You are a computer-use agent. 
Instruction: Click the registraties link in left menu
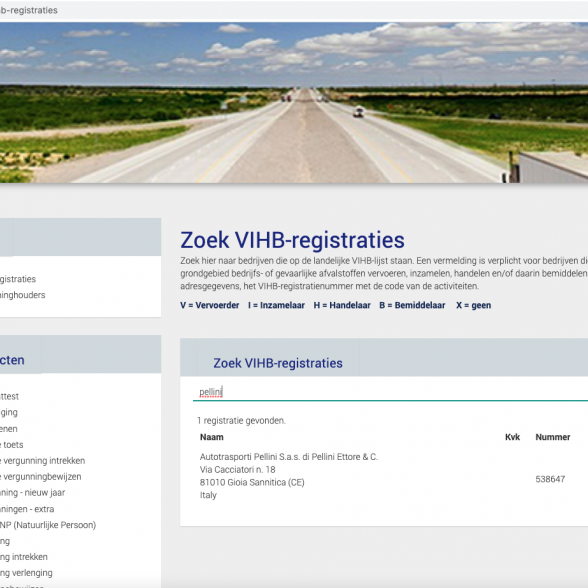tap(18, 279)
